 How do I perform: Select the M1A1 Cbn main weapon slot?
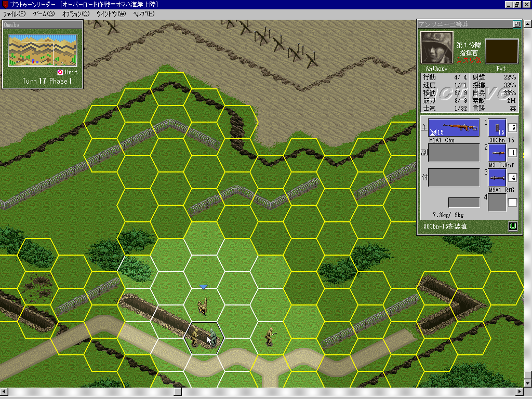point(454,128)
